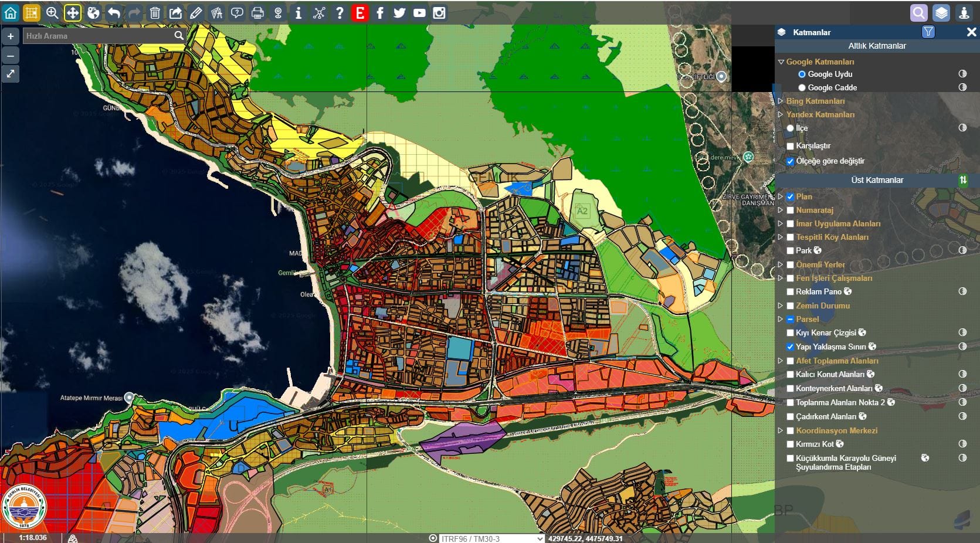Expand the Önemli Yerler group
This screenshot has width=980, height=543.
point(781,264)
